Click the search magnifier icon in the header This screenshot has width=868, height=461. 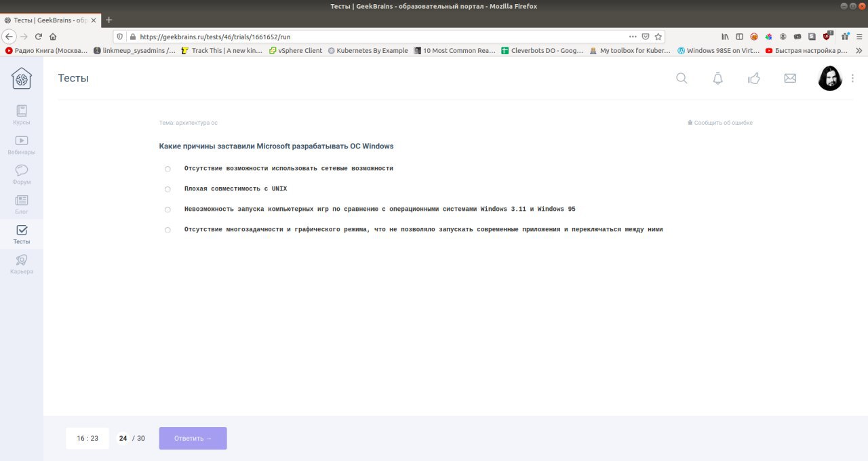tap(682, 78)
